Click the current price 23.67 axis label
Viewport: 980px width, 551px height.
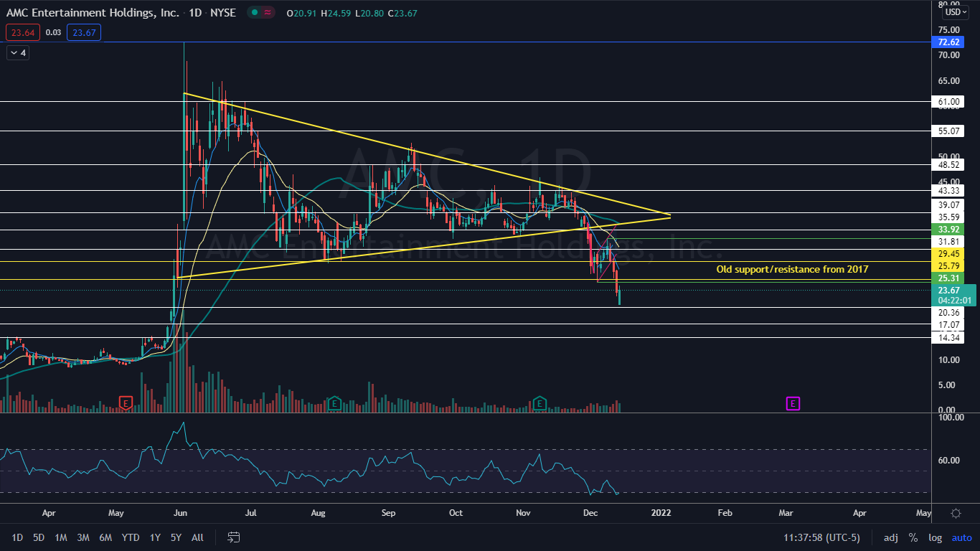(x=949, y=290)
